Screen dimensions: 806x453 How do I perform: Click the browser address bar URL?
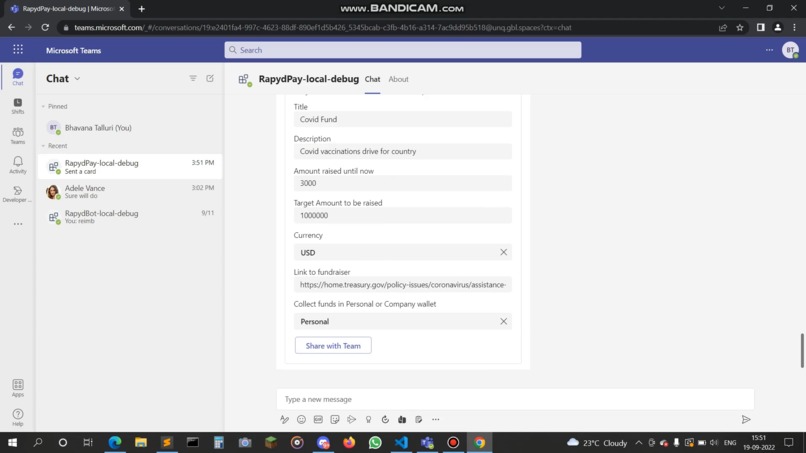[x=323, y=27]
